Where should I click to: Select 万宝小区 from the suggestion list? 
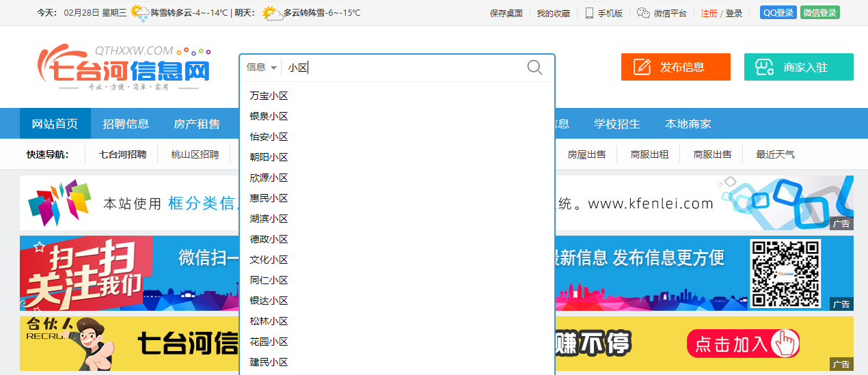269,96
